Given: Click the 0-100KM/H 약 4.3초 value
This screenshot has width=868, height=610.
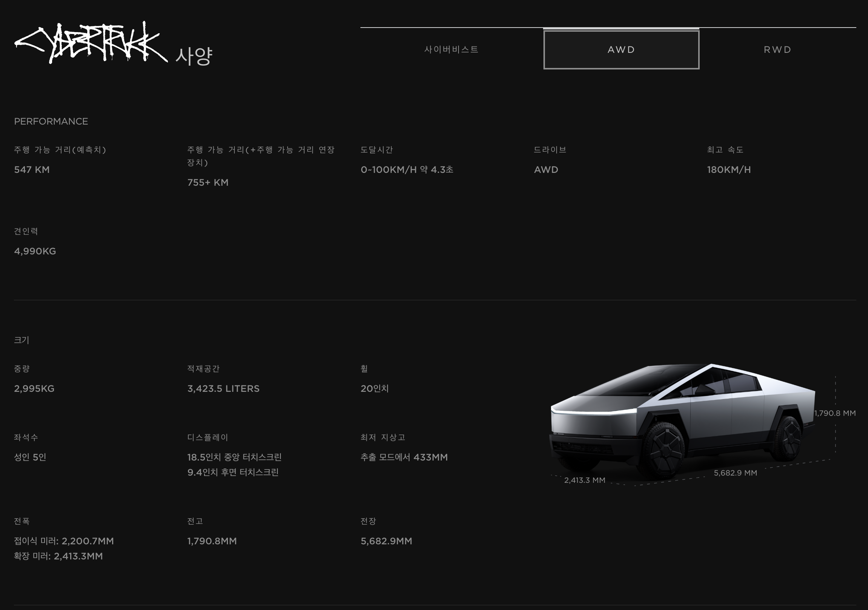Looking at the screenshot, I should (x=407, y=169).
